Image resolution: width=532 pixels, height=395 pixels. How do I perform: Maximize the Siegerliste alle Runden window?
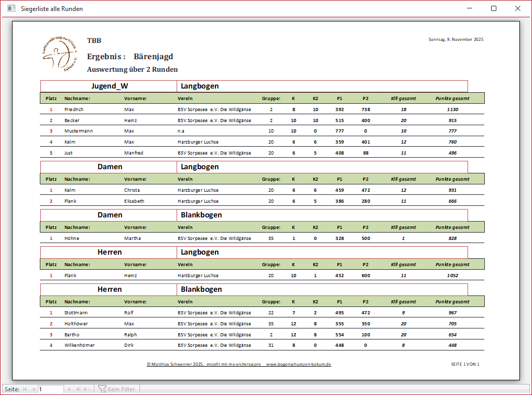pos(493,8)
